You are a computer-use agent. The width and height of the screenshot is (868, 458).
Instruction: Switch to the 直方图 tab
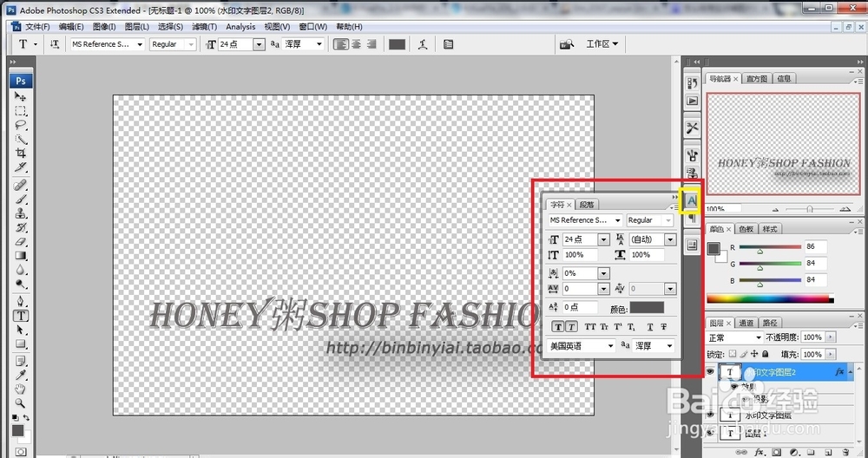pos(756,79)
